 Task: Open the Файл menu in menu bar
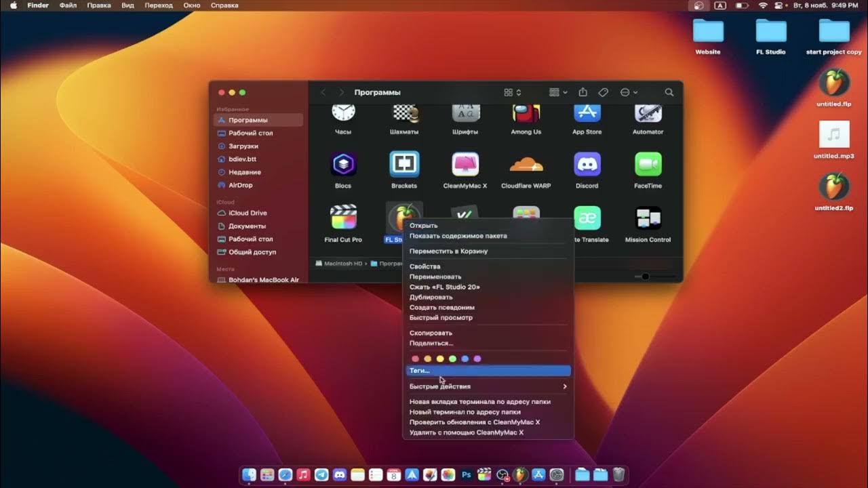click(68, 5)
